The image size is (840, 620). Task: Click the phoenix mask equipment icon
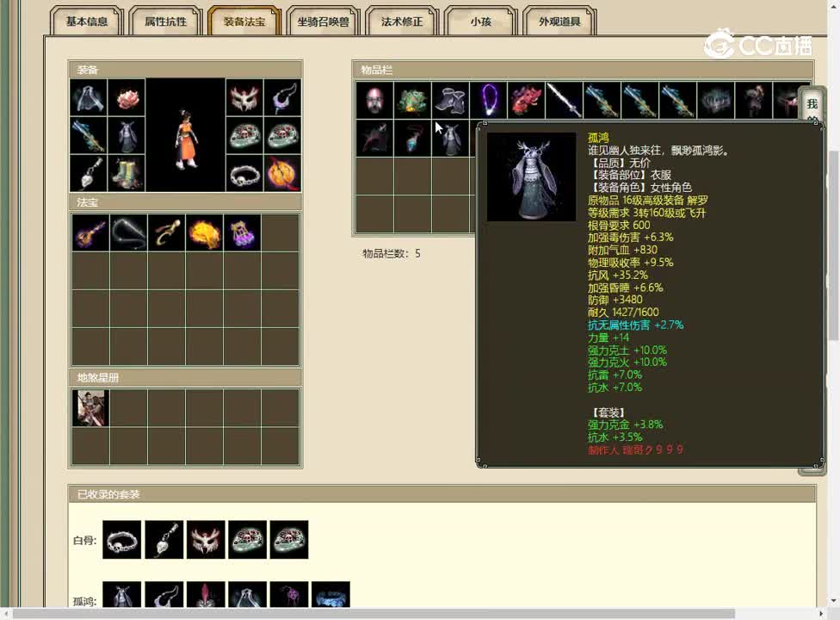click(x=243, y=99)
